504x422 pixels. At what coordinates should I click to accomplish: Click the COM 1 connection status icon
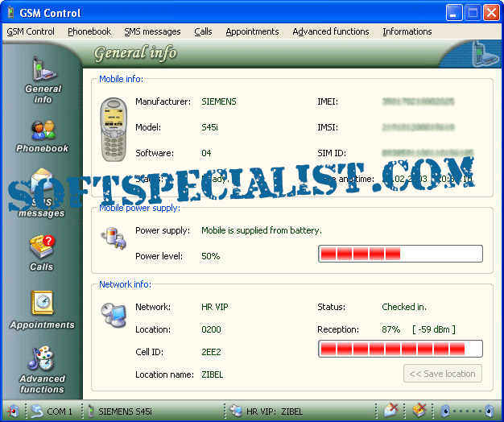point(37,412)
